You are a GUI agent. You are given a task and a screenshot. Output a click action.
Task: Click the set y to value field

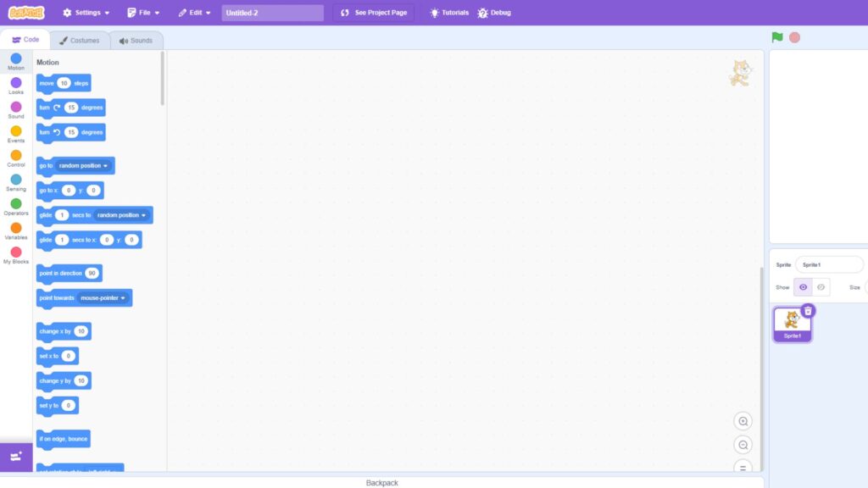pos(69,405)
